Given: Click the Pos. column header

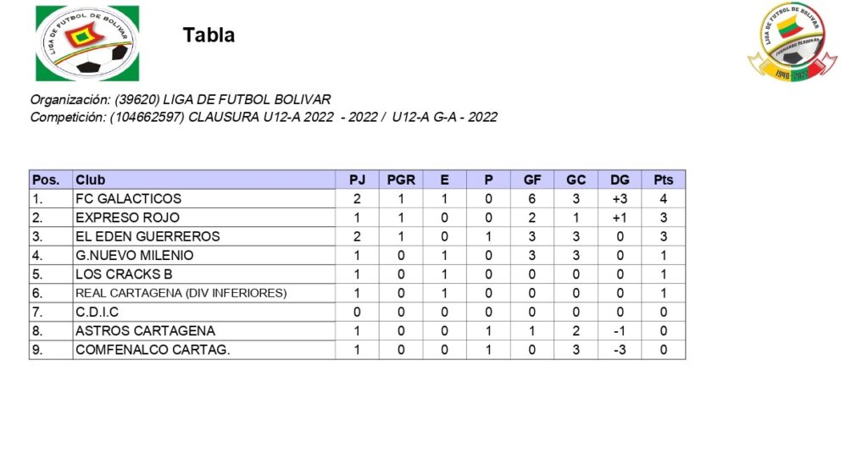Looking at the screenshot, I should (46, 180).
